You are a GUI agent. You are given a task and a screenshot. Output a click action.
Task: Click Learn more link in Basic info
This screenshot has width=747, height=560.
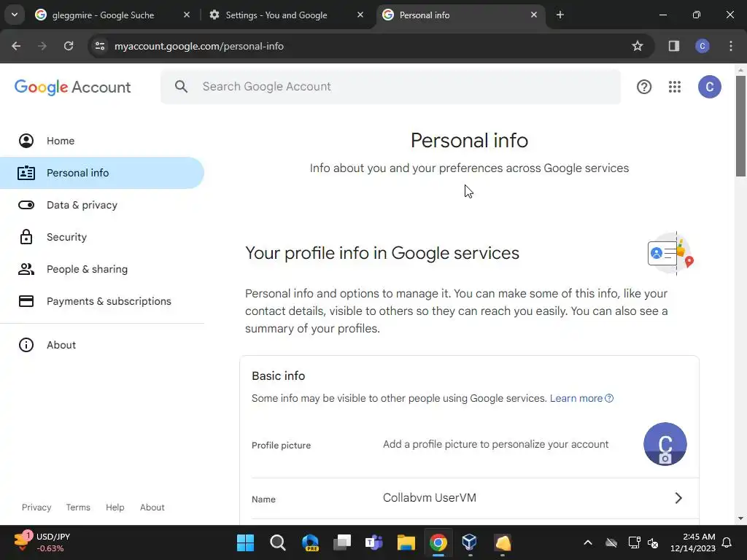point(576,398)
